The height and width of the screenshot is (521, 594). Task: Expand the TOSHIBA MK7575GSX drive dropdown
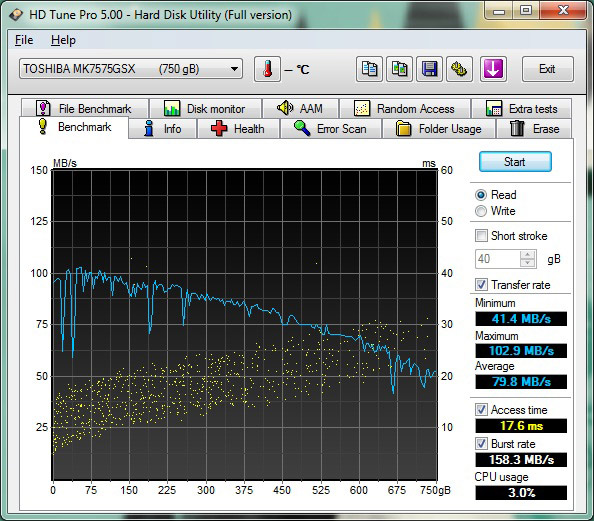pyautogui.click(x=131, y=69)
